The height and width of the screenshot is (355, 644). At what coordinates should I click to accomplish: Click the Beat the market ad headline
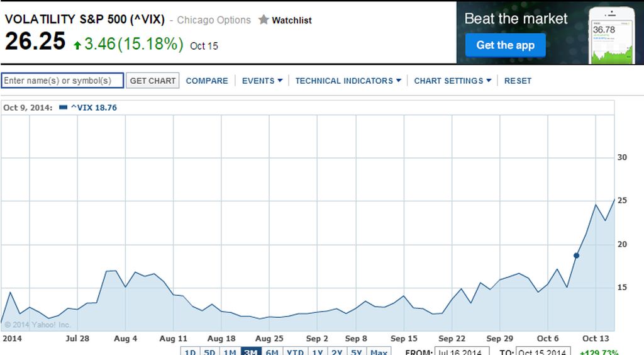coord(516,18)
